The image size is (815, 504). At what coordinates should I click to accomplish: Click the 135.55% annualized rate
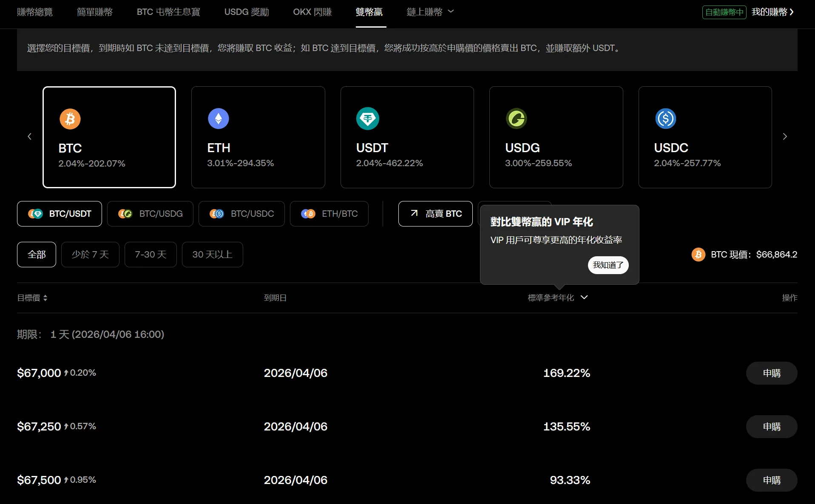click(567, 427)
